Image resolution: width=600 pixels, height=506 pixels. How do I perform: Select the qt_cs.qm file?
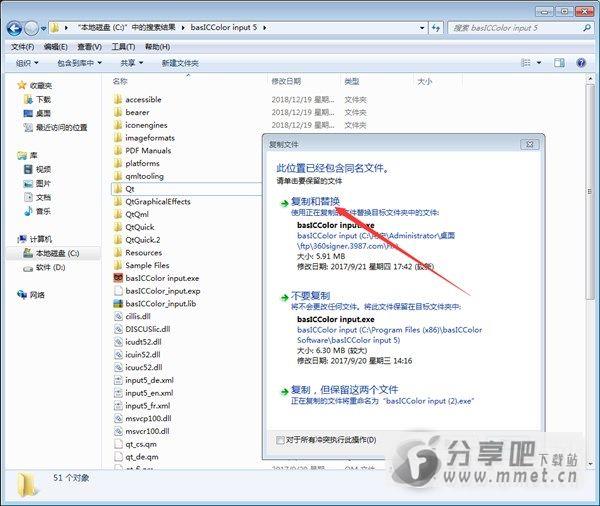(135, 444)
